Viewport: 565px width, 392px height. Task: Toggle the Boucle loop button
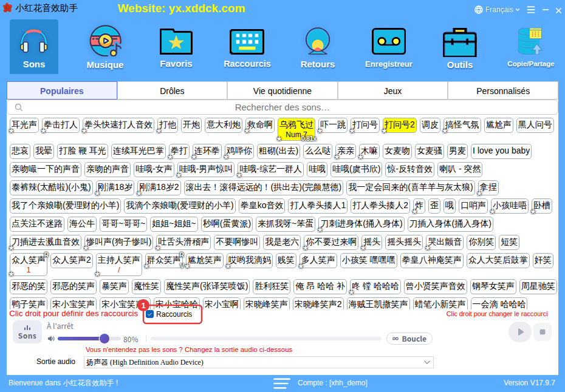(409, 339)
